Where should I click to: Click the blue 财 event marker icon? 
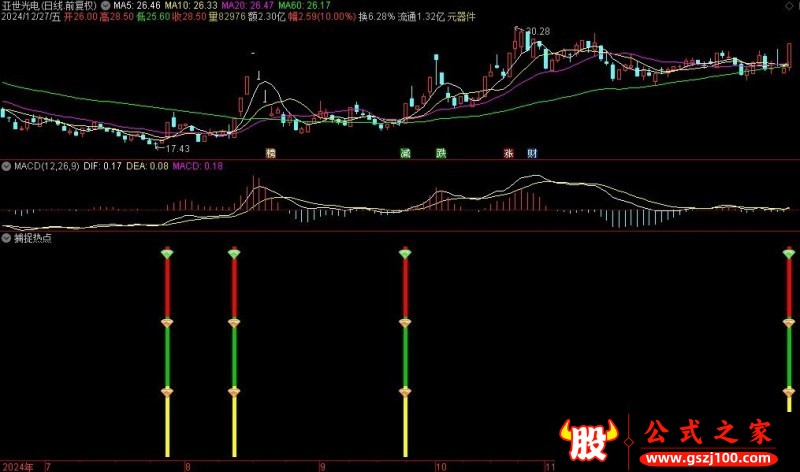[532, 153]
